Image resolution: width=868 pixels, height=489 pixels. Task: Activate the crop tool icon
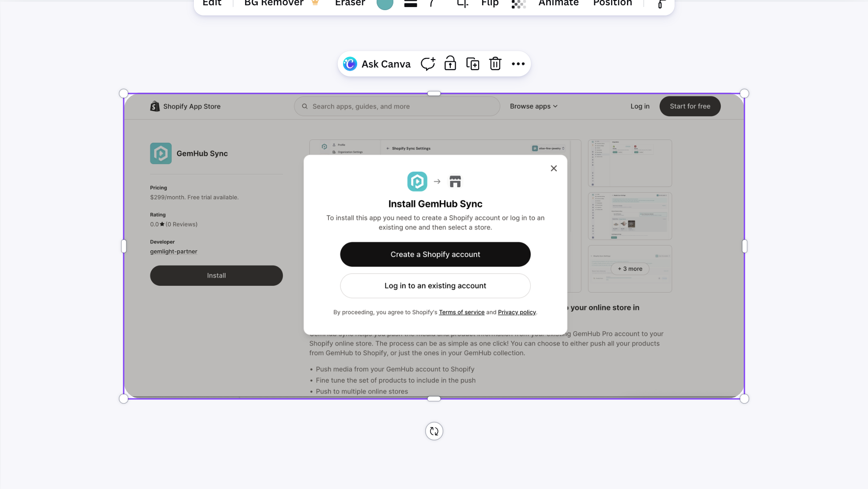click(x=462, y=4)
